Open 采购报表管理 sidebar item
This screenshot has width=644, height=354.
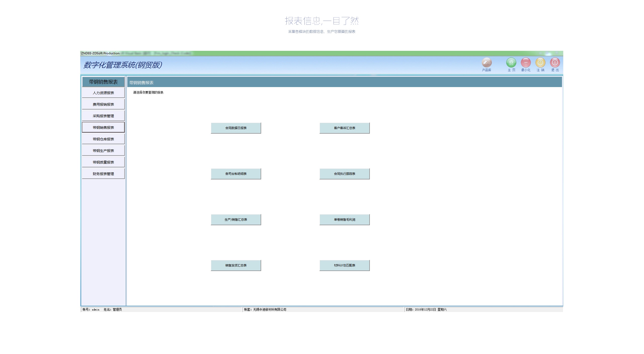tap(103, 116)
